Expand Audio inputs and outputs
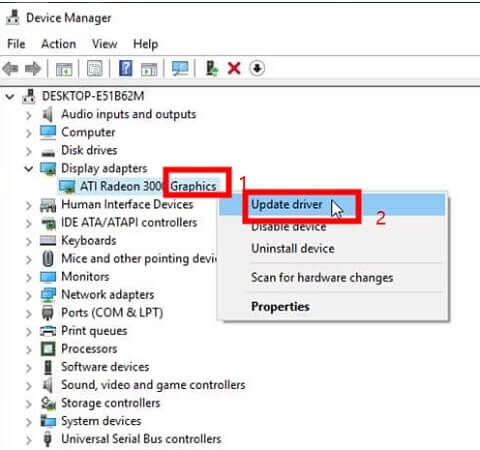The height and width of the screenshot is (450, 480). 29,115
